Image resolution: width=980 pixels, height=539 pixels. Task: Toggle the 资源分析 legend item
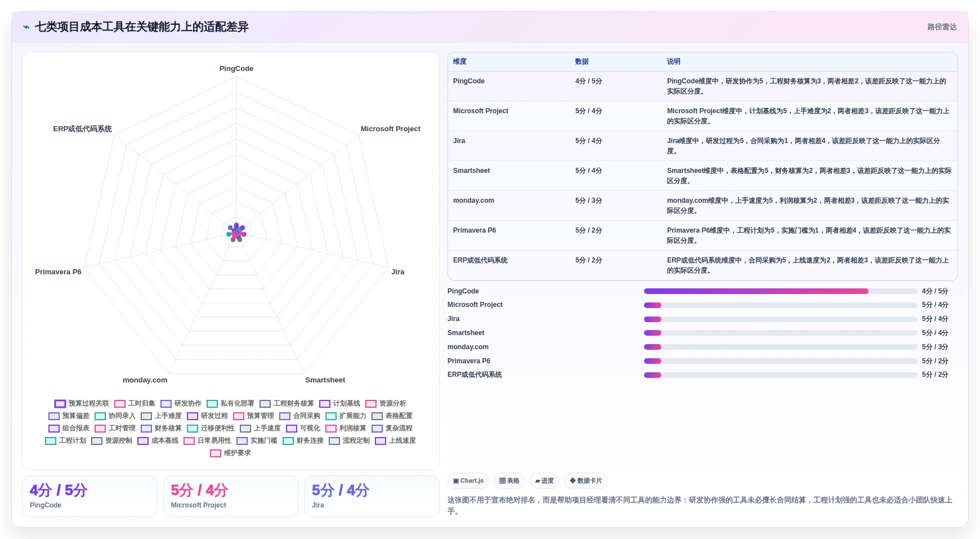coord(386,403)
